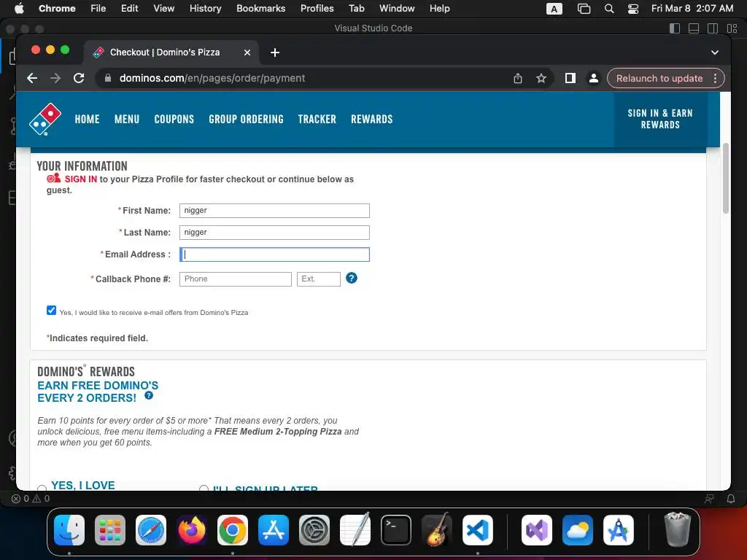Open Control Center in the menu bar
Image resolution: width=747 pixels, height=560 pixels.
click(x=633, y=9)
